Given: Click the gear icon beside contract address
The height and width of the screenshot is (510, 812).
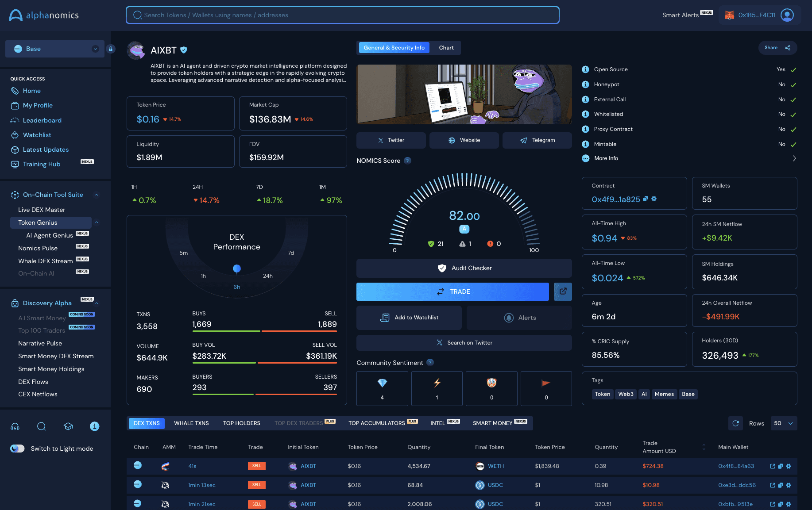Looking at the screenshot, I should point(654,199).
